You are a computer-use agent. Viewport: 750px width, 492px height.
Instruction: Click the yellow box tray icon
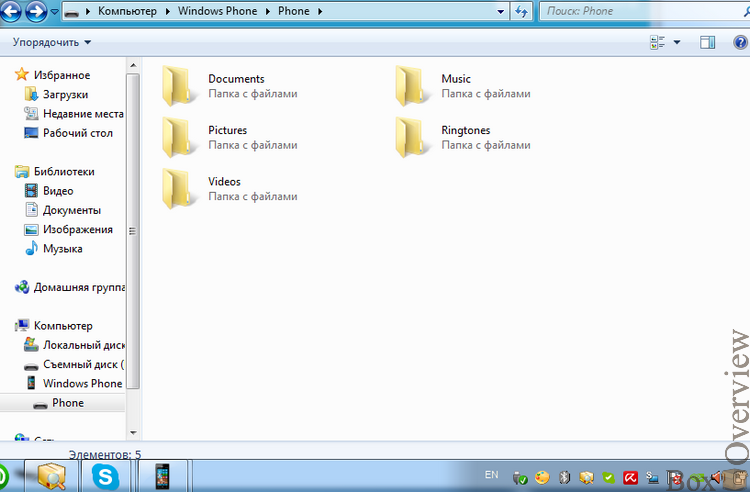(x=586, y=477)
